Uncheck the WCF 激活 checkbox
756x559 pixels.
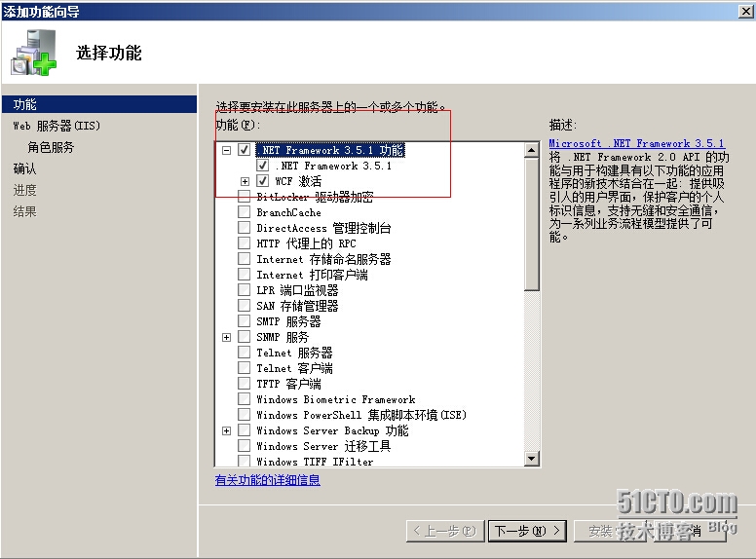262,181
